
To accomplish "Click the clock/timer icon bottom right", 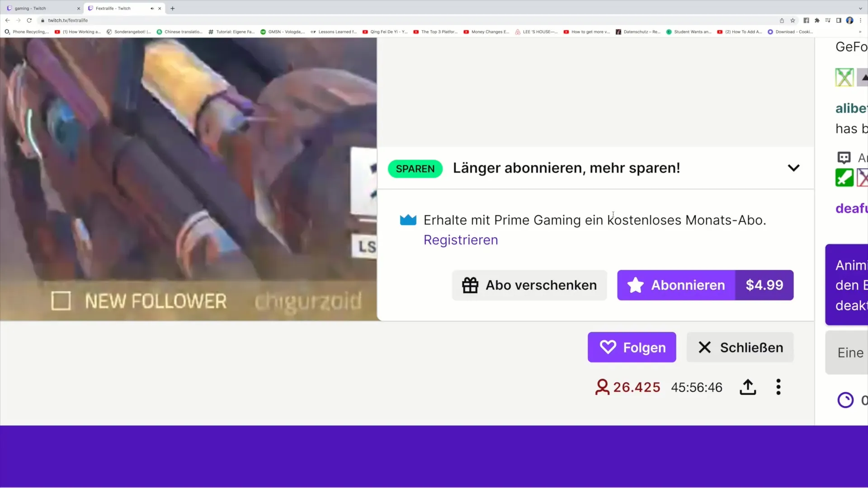I will [x=845, y=400].
